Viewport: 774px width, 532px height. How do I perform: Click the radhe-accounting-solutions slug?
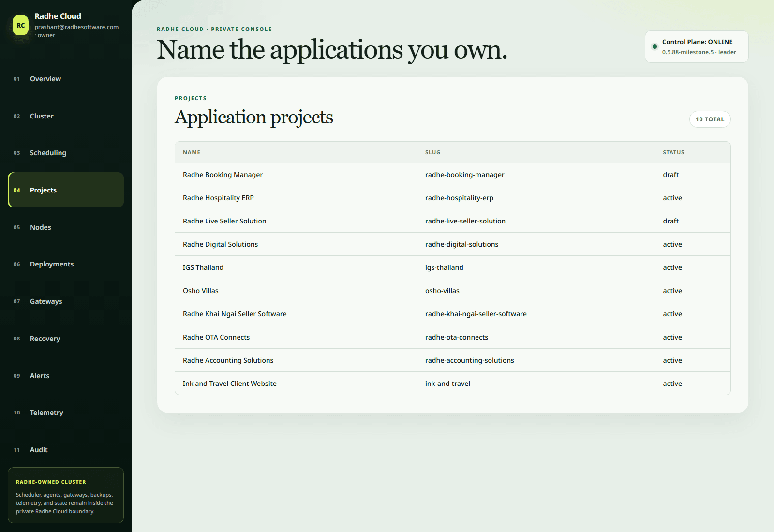(x=470, y=360)
